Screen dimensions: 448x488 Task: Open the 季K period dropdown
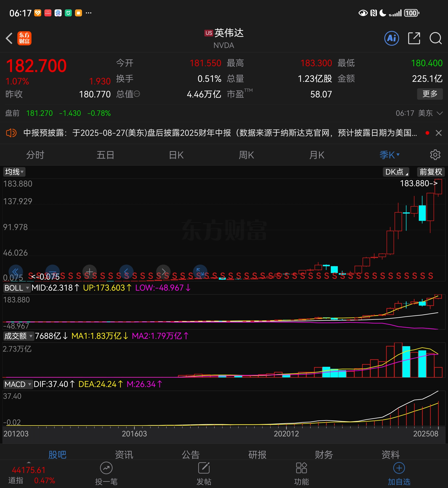(x=389, y=155)
